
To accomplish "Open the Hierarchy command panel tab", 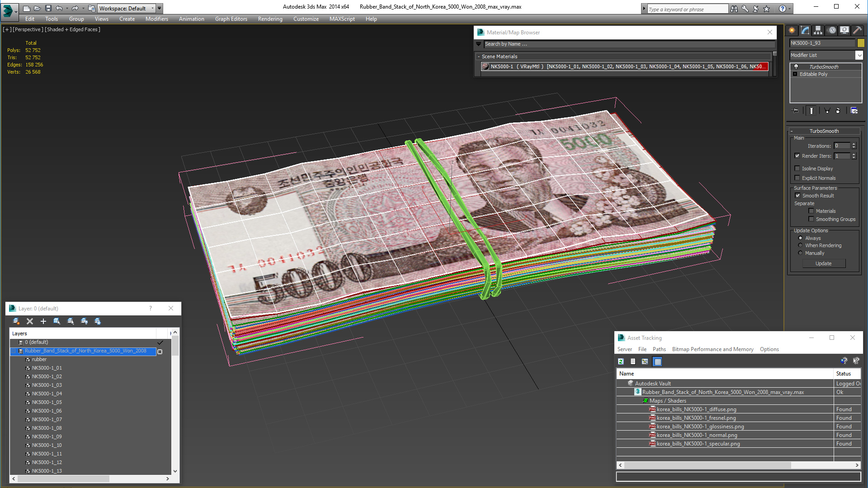I will (x=818, y=30).
